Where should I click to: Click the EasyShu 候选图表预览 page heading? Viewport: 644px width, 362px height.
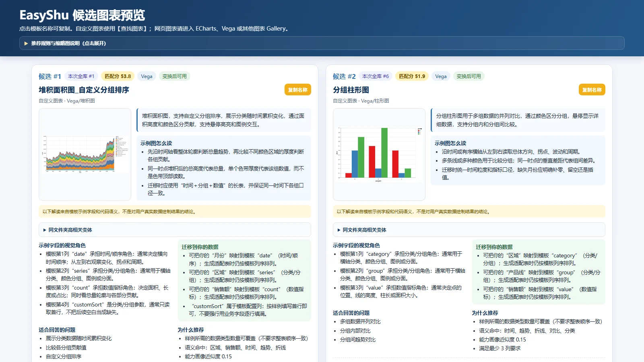[x=82, y=15]
